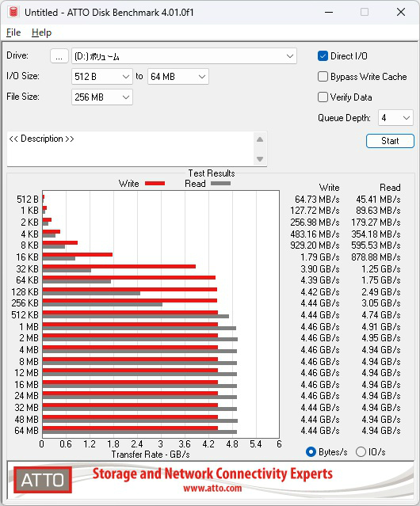Open the Help menu
Screen dimensions: 420x506
[41, 32]
